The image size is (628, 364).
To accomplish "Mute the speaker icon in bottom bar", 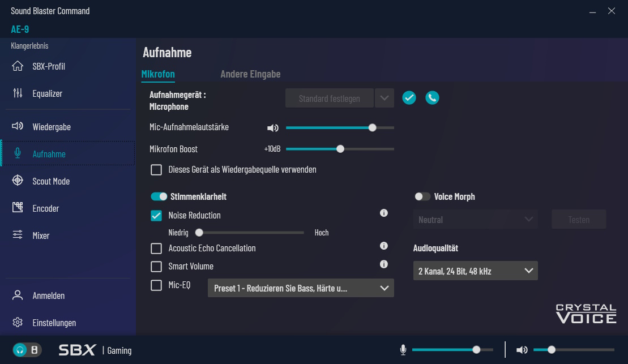I will click(x=522, y=350).
